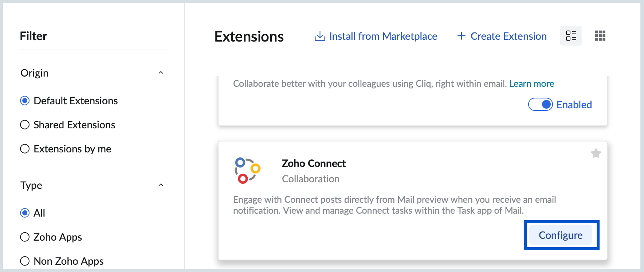
Task: Click the Install from Marketplace download icon
Action: 320,36
